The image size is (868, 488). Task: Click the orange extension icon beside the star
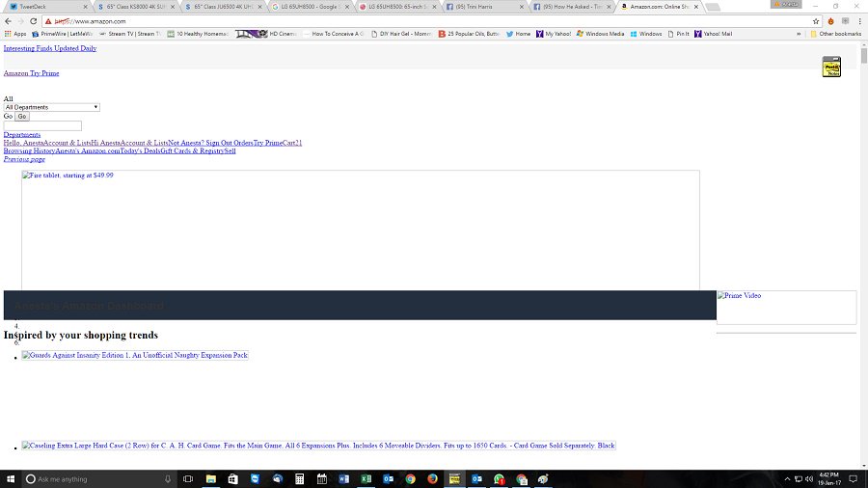(831, 21)
